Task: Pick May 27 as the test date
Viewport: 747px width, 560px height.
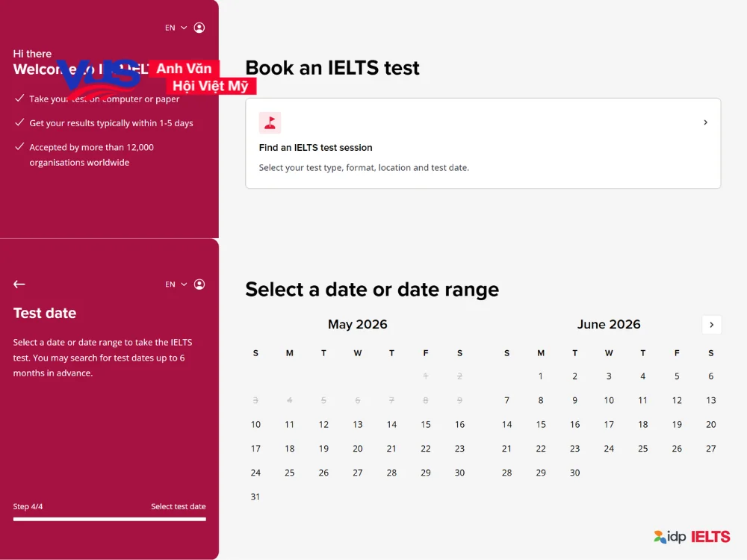Action: click(x=358, y=473)
